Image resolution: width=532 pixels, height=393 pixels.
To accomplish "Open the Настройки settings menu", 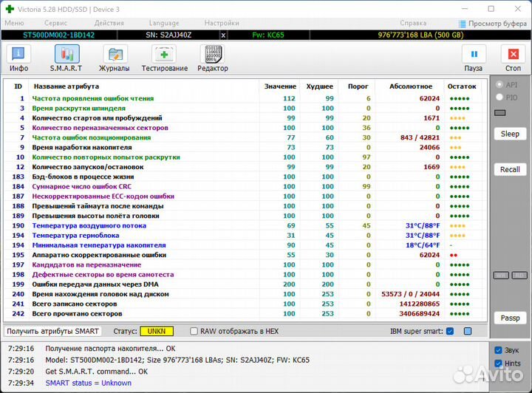I will (222, 24).
